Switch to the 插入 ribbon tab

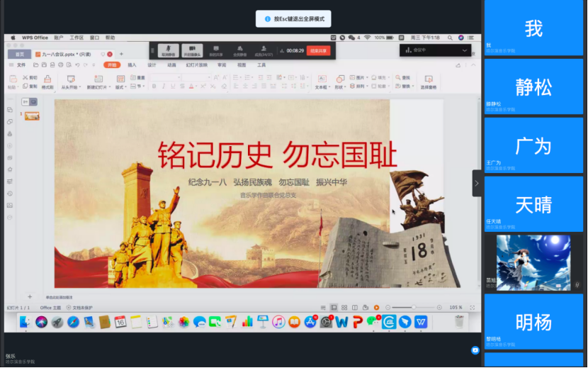coord(132,65)
